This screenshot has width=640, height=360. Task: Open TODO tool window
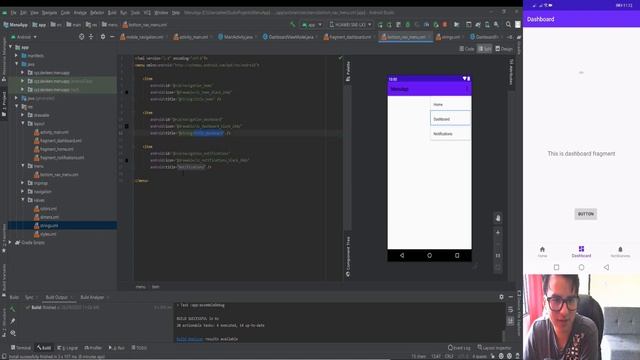(139, 348)
